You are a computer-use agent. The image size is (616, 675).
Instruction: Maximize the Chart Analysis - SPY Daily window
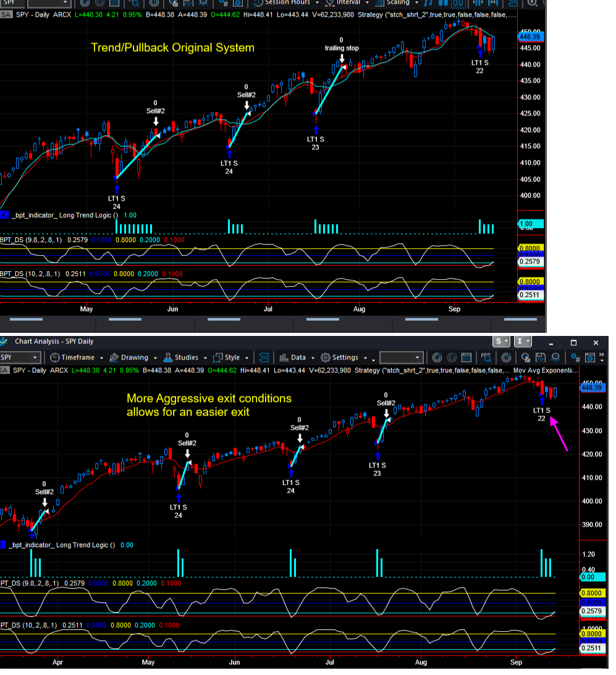click(573, 343)
